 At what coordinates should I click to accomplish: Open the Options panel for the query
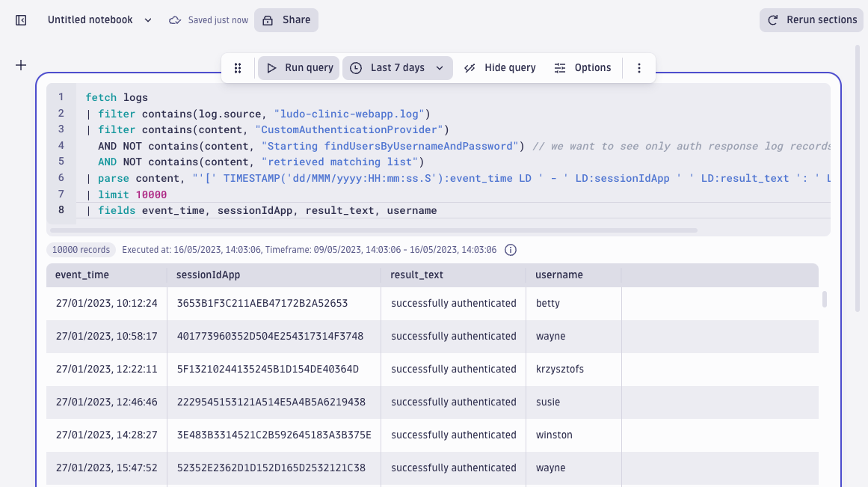point(583,67)
